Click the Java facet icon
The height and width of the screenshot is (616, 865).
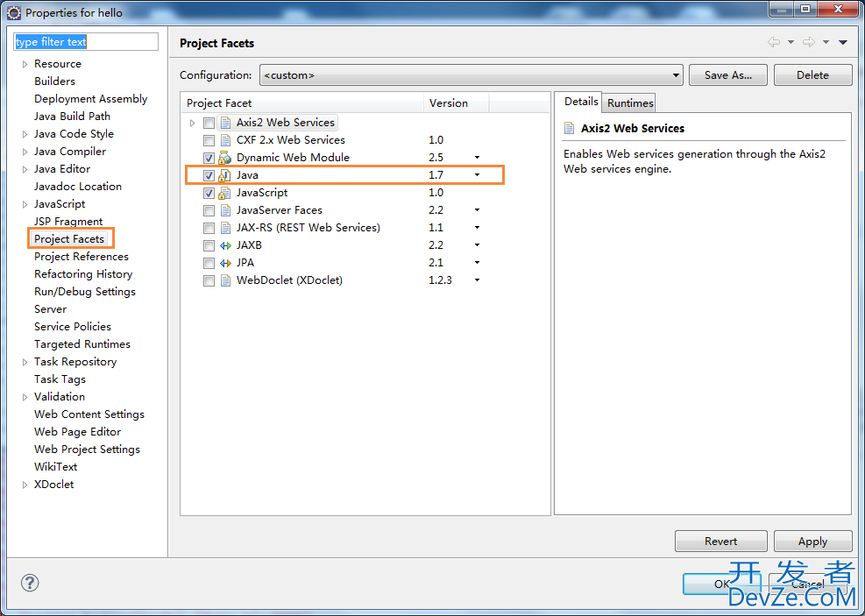224,175
